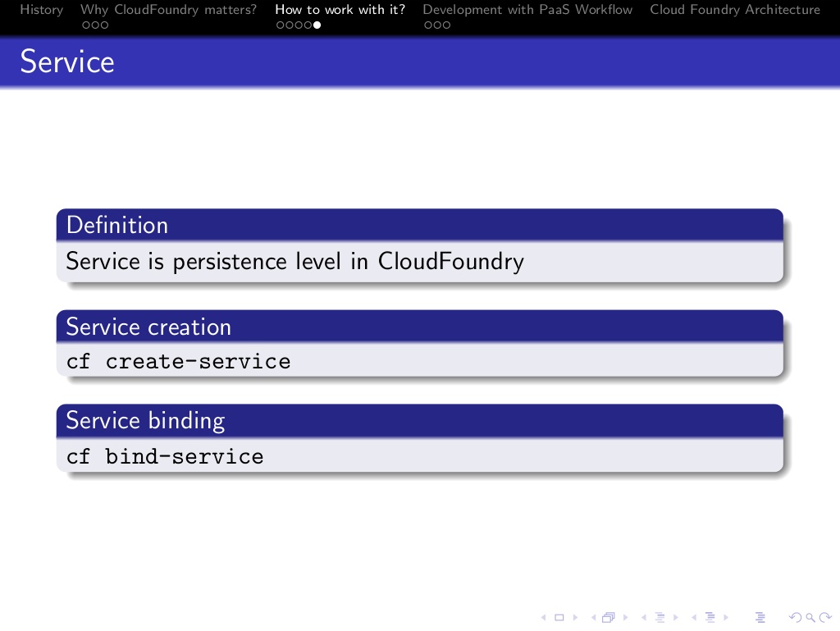
Task: Select third dot under Why CloudFoundry matters?
Action: tap(104, 25)
